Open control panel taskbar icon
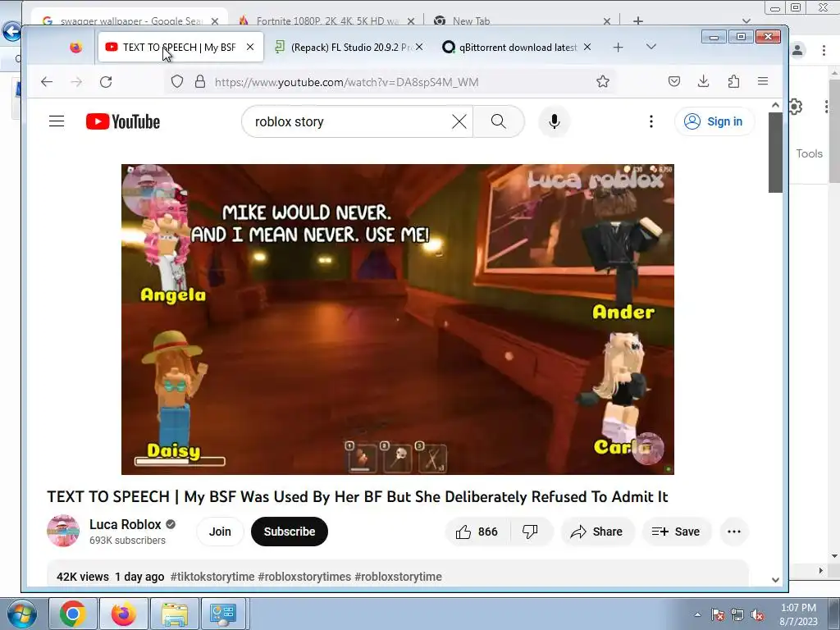Image resolution: width=840 pixels, height=630 pixels. click(x=223, y=614)
